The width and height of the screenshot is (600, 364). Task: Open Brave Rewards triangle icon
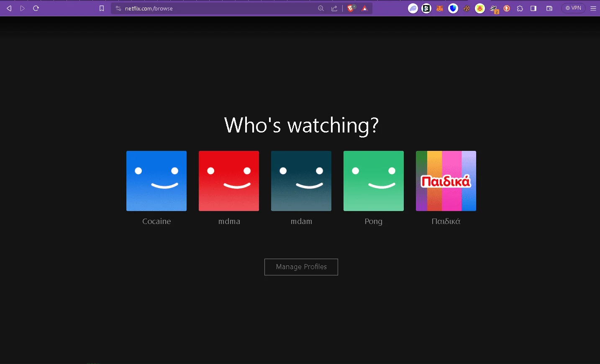(364, 8)
